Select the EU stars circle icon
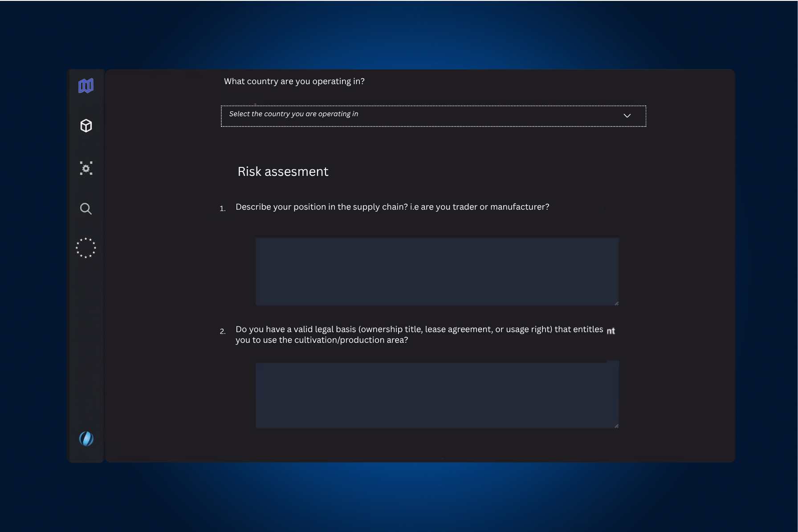The height and width of the screenshot is (532, 798). pyautogui.click(x=86, y=248)
